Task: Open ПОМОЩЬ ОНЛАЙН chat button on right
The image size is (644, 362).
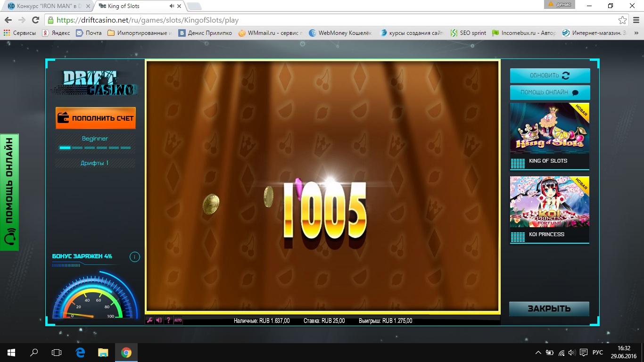Action: click(x=550, y=92)
